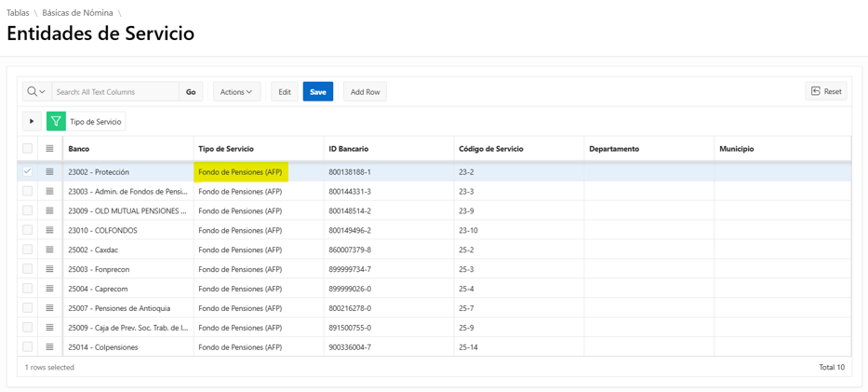This screenshot has width=868, height=392.
Task: Click the Municipio column header
Action: tap(782, 149)
